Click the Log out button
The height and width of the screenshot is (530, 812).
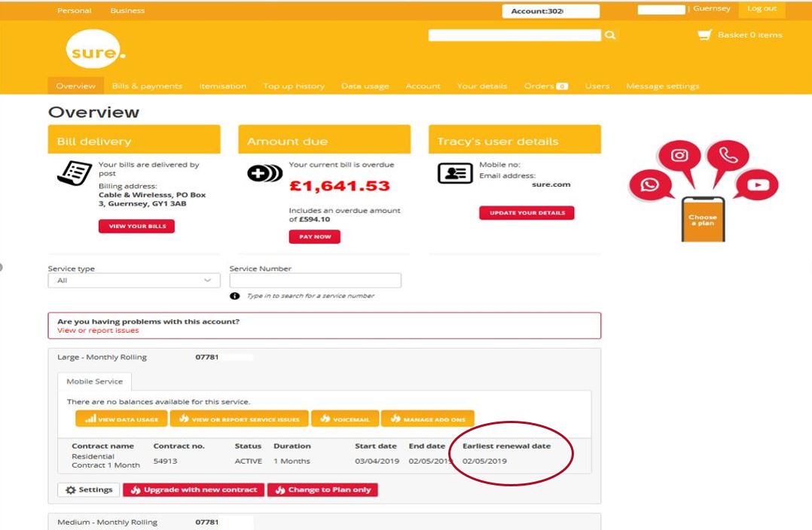[761, 9]
